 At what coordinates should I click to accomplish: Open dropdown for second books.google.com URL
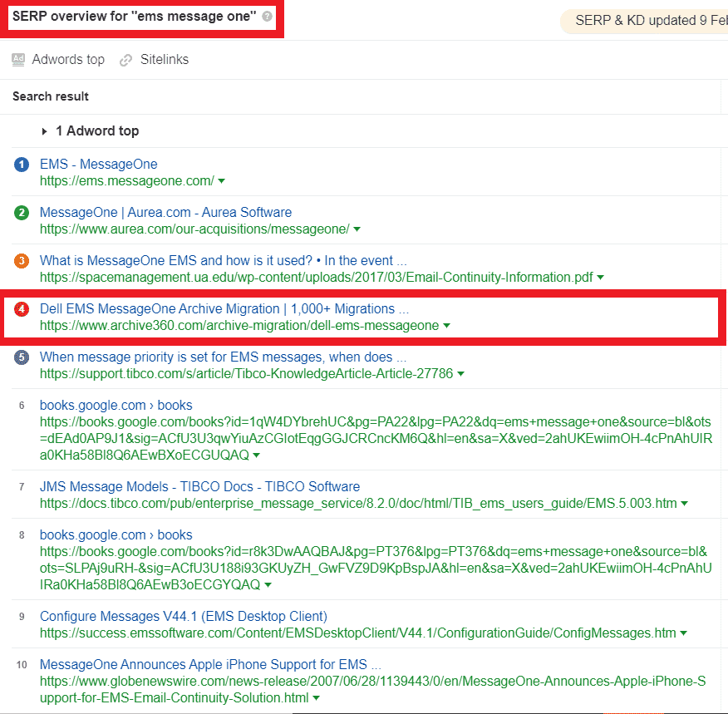pyautogui.click(x=268, y=585)
